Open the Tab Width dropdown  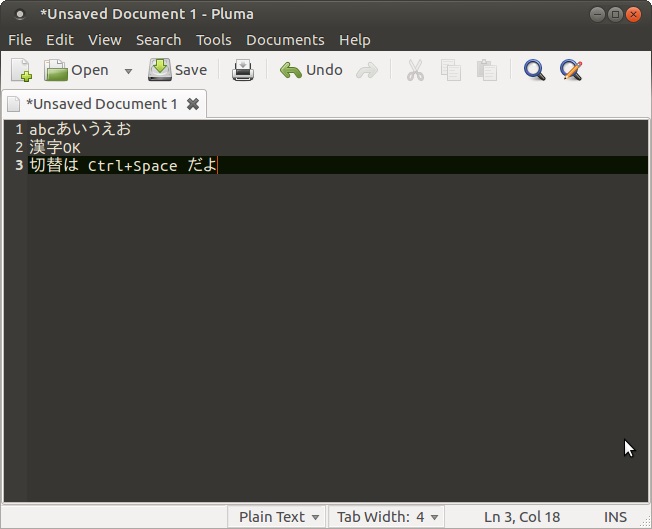point(387,517)
